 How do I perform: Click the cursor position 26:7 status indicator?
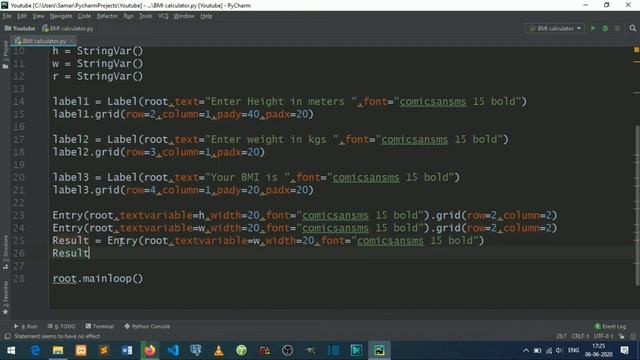pyautogui.click(x=561, y=336)
